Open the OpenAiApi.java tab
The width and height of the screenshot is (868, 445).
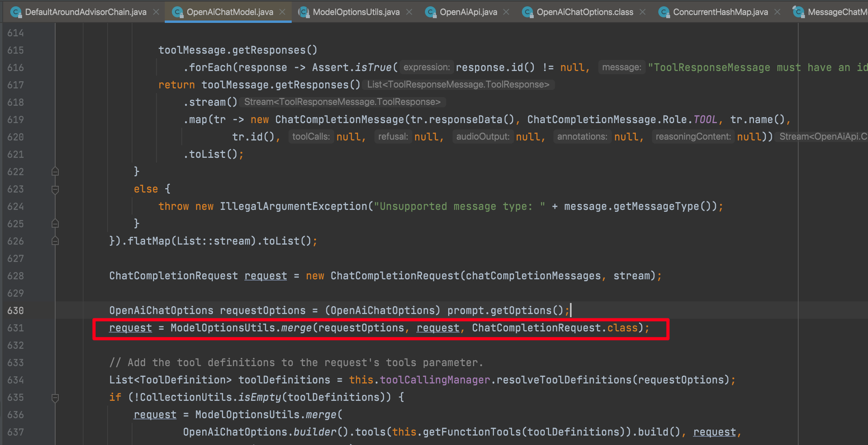(468, 12)
